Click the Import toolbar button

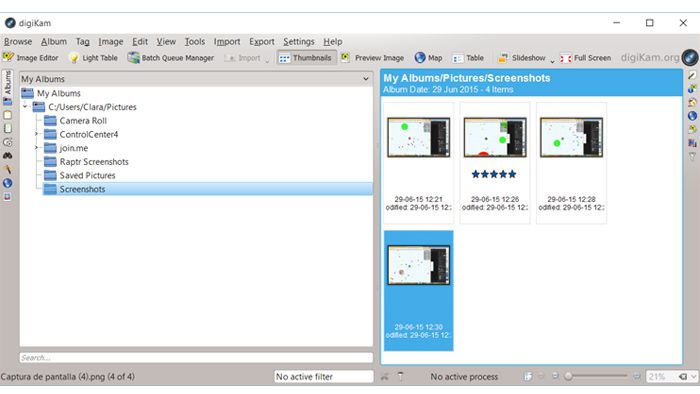[x=242, y=58]
